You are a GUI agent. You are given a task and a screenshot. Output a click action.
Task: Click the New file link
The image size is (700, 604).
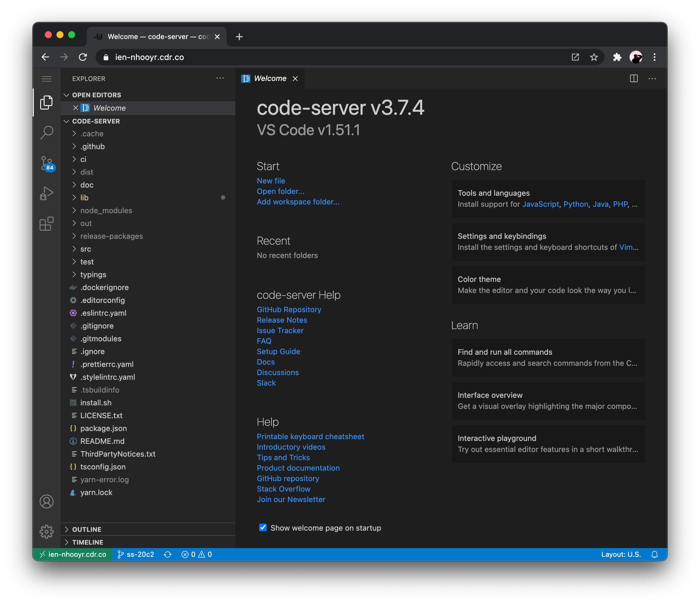pyautogui.click(x=271, y=181)
